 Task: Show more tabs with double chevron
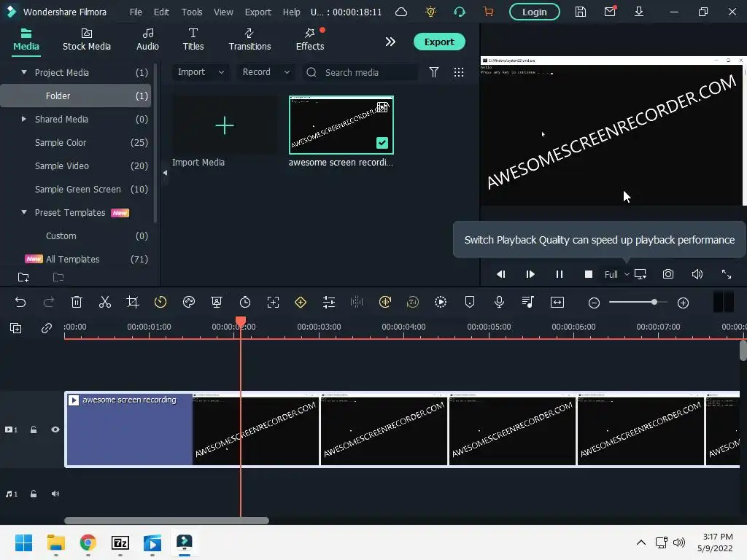pyautogui.click(x=390, y=42)
